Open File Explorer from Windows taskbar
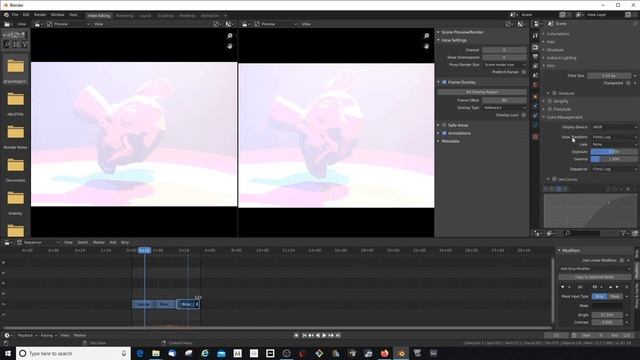Viewport: 640px width, 360px height. (156, 353)
